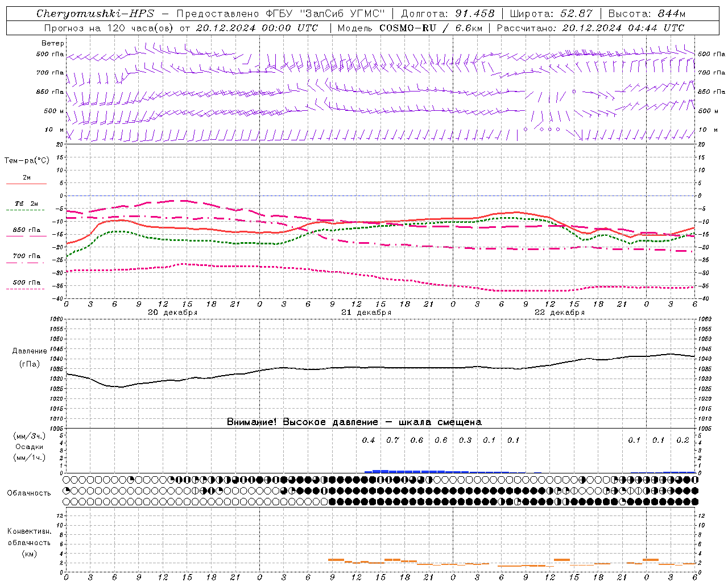Select the latitude value Широта: 52.87
This screenshot has width=728, height=582.
click(551, 14)
